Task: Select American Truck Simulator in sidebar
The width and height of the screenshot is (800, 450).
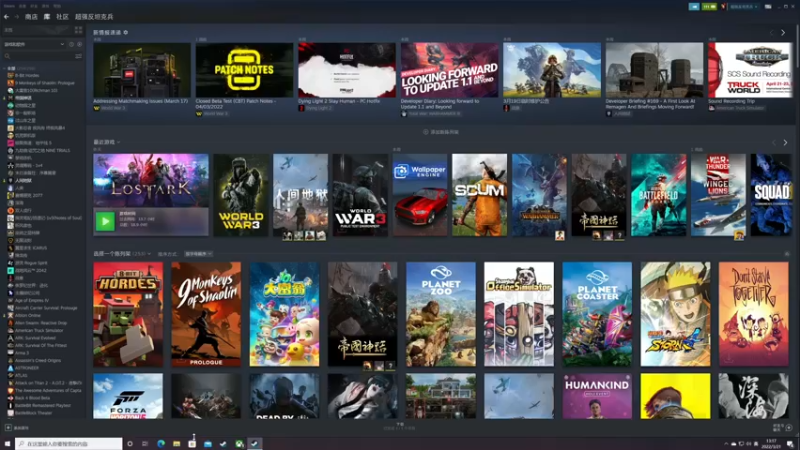Action: (36, 331)
